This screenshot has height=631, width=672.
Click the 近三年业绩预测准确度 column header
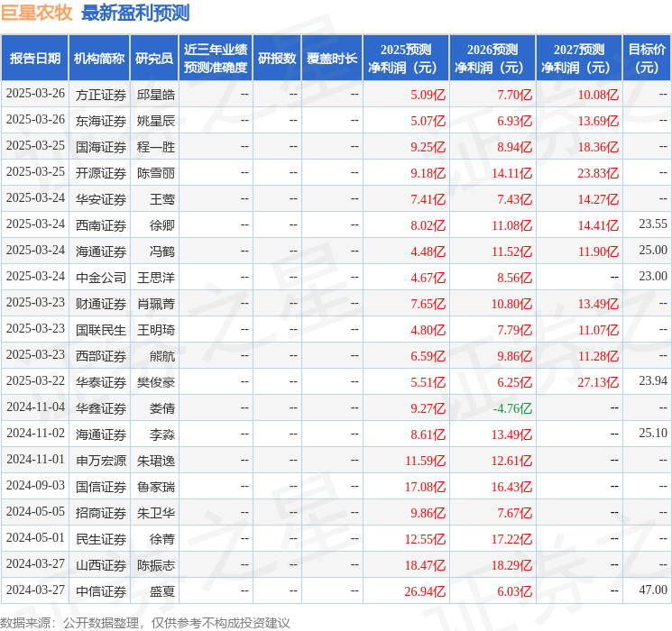point(215,58)
